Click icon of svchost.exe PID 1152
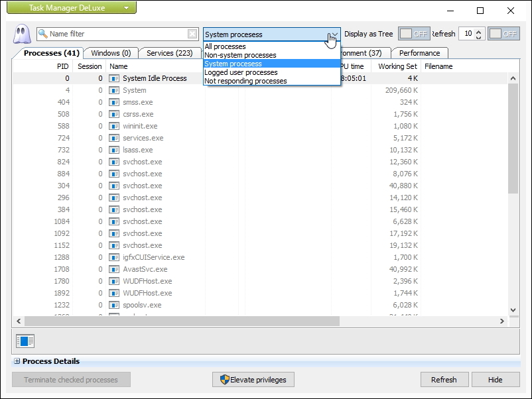The width and height of the screenshot is (532, 399). click(114, 245)
